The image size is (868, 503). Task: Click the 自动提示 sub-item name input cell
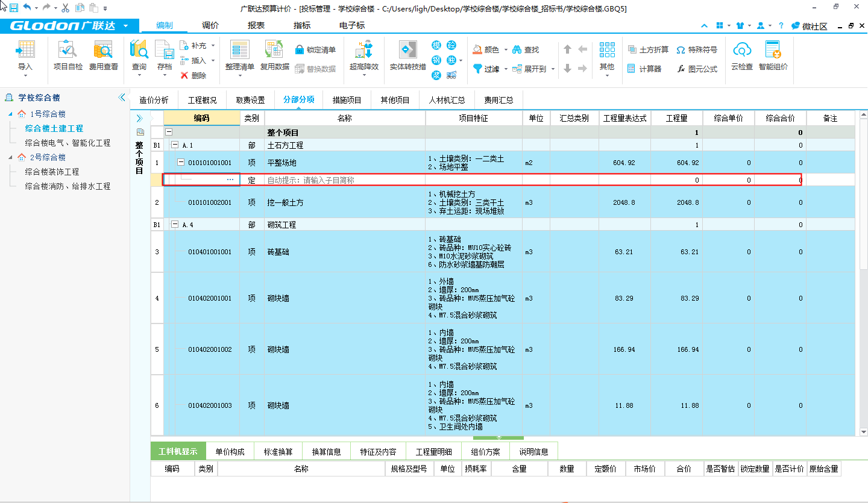[344, 180]
